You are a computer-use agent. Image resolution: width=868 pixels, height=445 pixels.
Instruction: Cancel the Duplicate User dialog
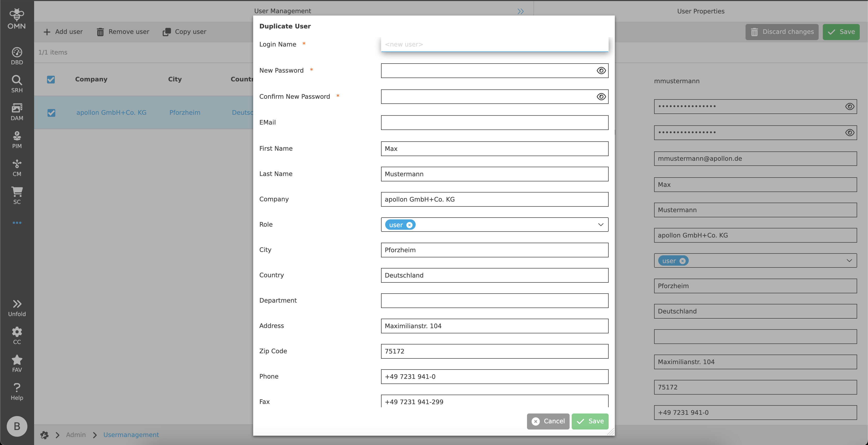coord(548,421)
